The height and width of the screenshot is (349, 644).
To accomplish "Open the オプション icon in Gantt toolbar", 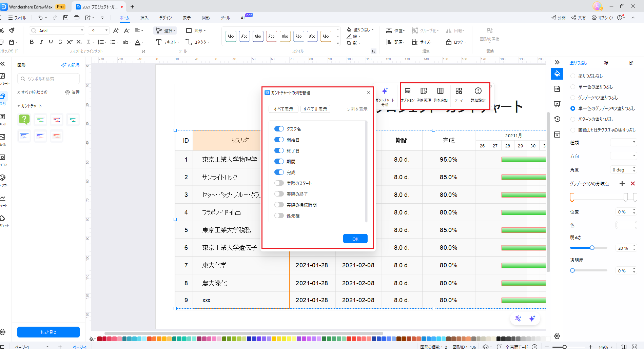I will click(408, 91).
